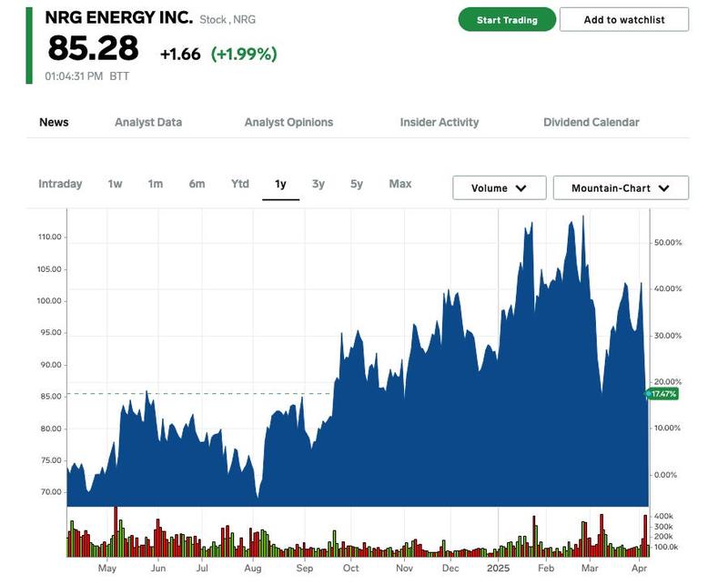Show the 3y chart range

click(x=318, y=184)
